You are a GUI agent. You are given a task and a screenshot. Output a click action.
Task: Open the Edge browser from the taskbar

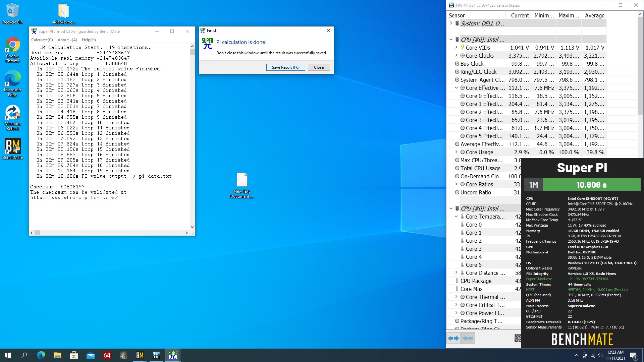(x=41, y=355)
